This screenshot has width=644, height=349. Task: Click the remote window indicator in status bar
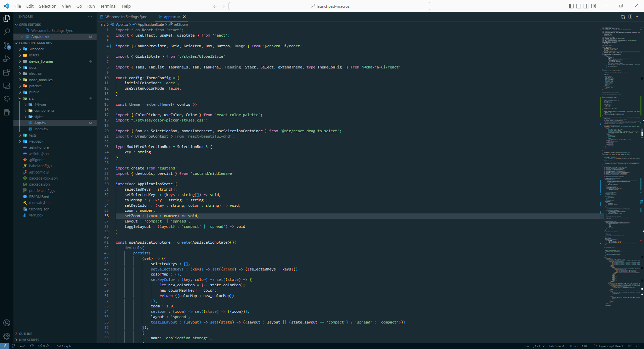coord(5,346)
